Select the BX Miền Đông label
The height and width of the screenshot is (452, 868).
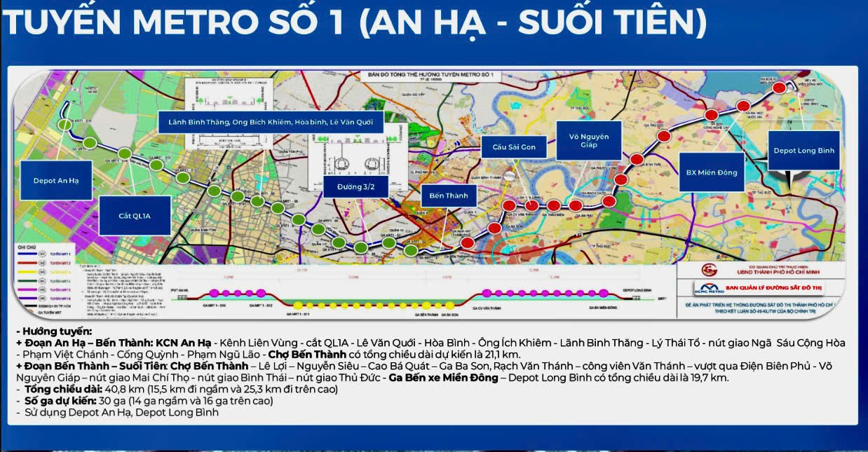[712, 172]
